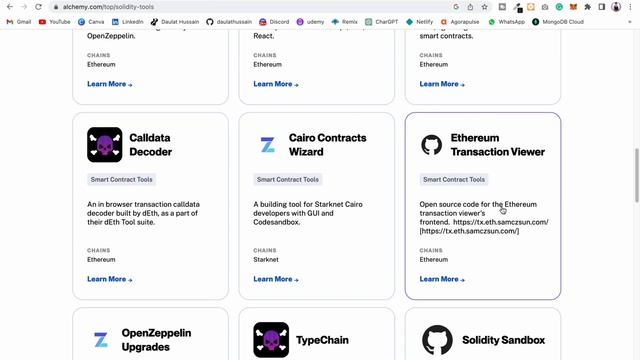Show hidden bookmarks with the overflow chevron

(x=629, y=22)
